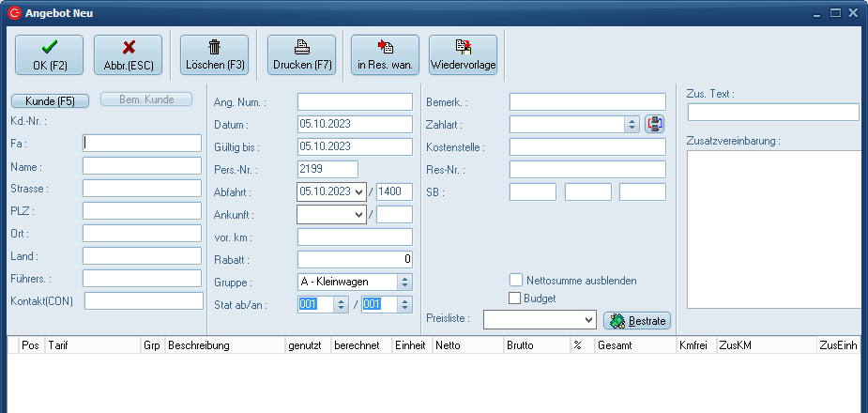Click into the Name input field
868x413 pixels.
(x=142, y=166)
